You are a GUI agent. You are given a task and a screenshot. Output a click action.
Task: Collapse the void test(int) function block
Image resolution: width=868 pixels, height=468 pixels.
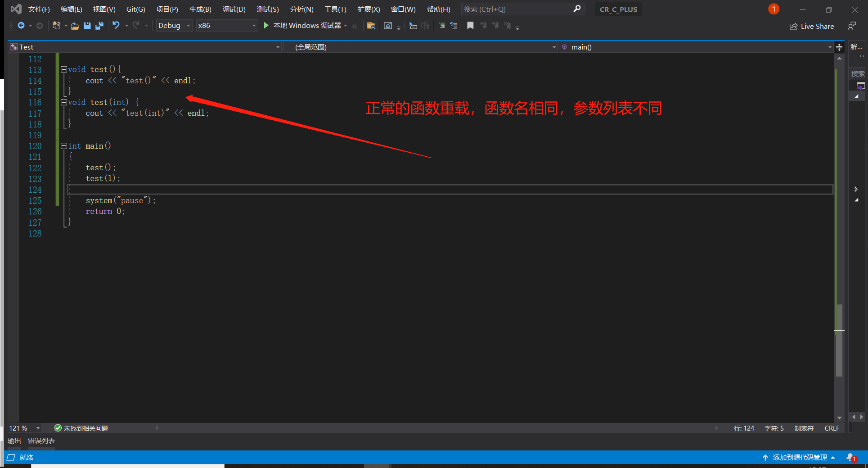pyautogui.click(x=64, y=102)
